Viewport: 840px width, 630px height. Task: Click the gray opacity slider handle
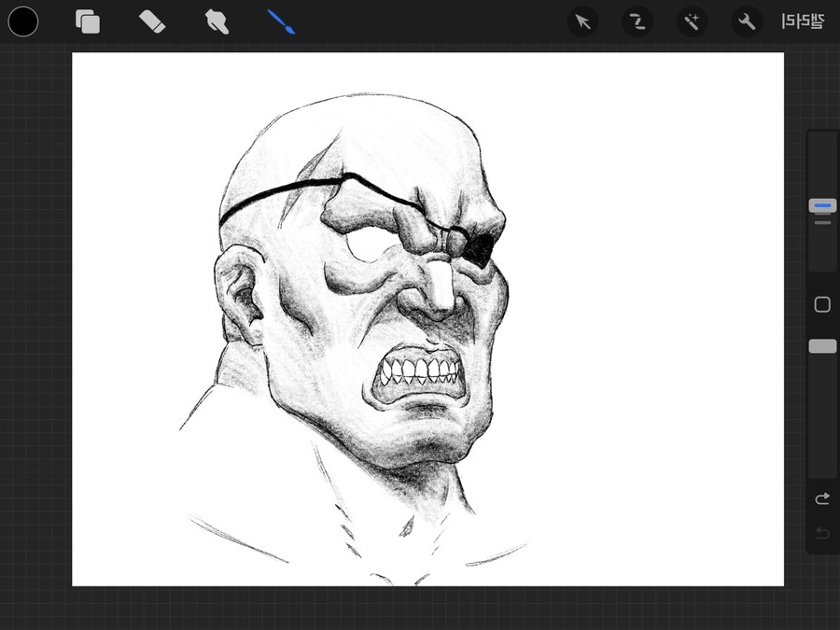click(x=822, y=346)
